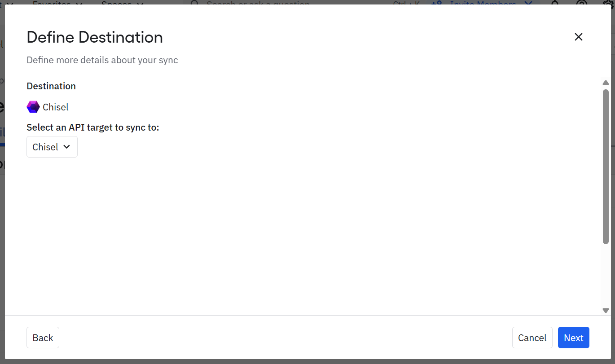This screenshot has width=615, height=364.
Task: Click the Chisel hexagon logo icon
Action: point(33,107)
